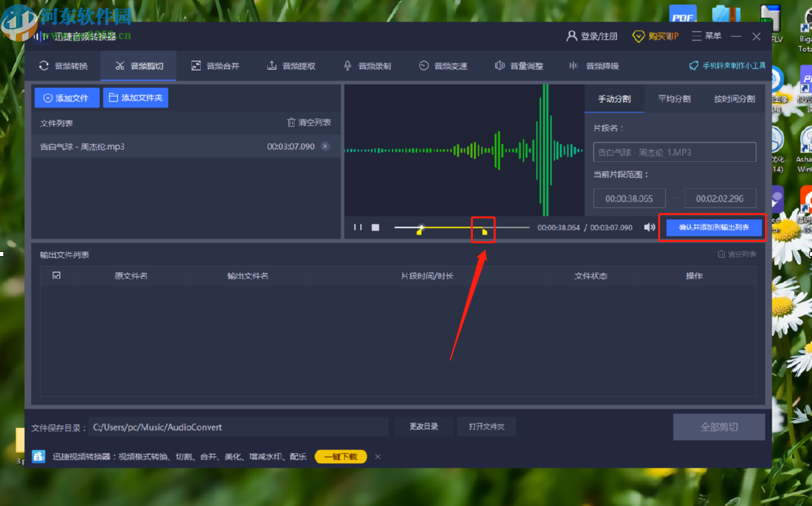Open 手机铃声制作小工具 link
The height and width of the screenshot is (506, 812).
tap(727, 66)
